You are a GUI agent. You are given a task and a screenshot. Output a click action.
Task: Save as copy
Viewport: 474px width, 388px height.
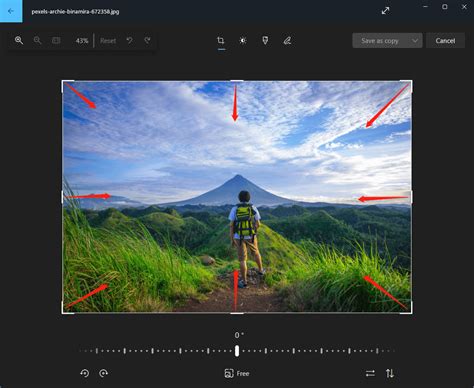pos(380,41)
